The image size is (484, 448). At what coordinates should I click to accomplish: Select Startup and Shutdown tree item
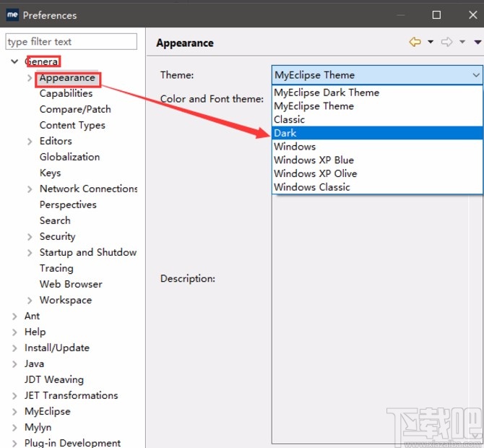point(88,253)
